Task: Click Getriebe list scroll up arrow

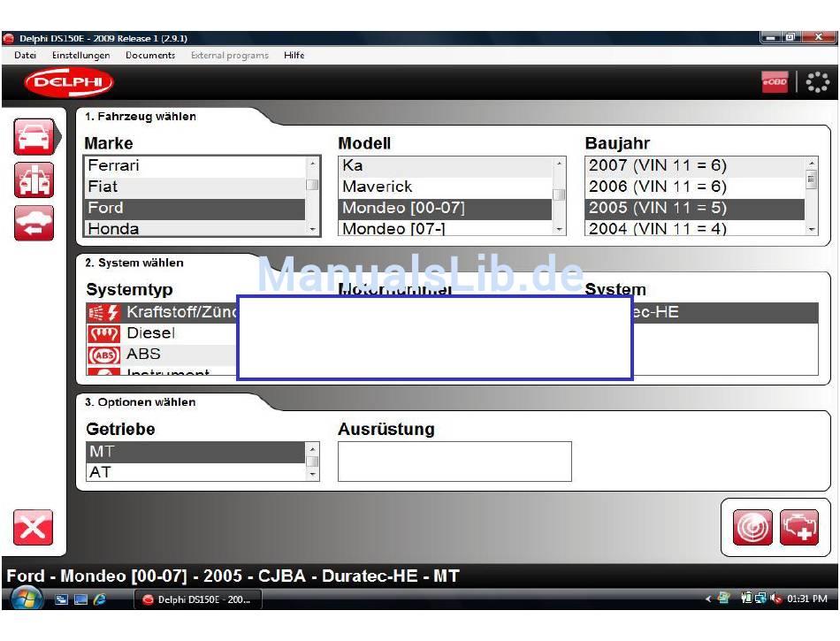Action: 312,448
